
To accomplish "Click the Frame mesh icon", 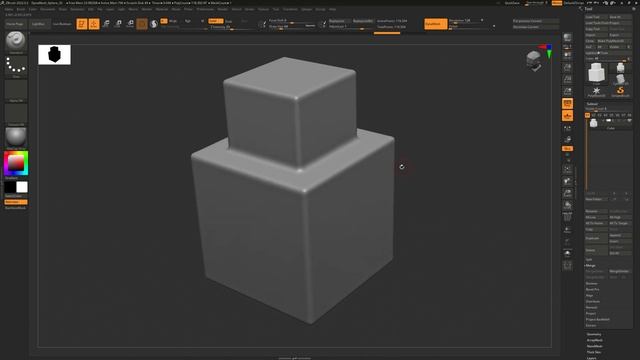I will tap(567, 169).
